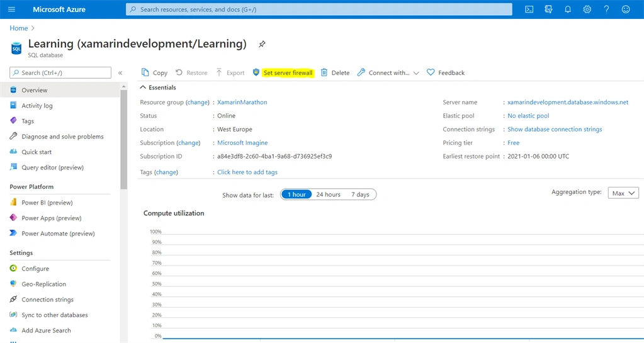
Task: Click the Copy toolbar icon
Action: [x=145, y=72]
